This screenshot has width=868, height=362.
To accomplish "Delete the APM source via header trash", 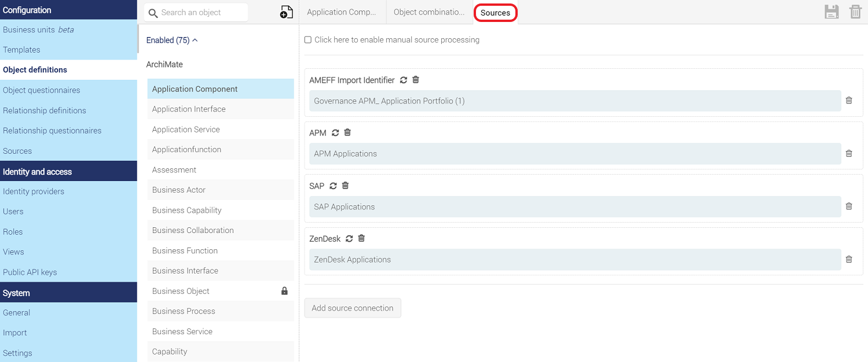I will pyautogui.click(x=347, y=132).
